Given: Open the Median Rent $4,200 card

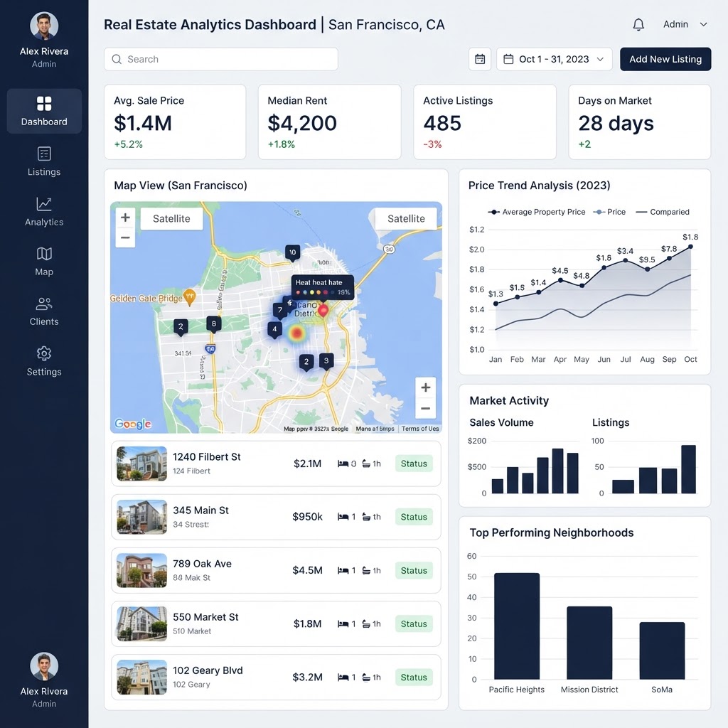Looking at the screenshot, I should click(330, 122).
